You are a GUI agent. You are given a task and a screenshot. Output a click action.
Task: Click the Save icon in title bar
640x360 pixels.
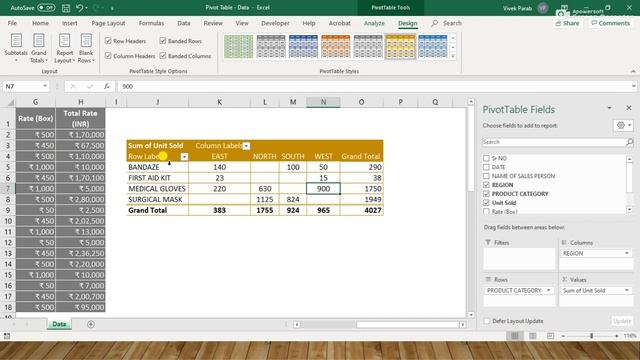coord(66,7)
